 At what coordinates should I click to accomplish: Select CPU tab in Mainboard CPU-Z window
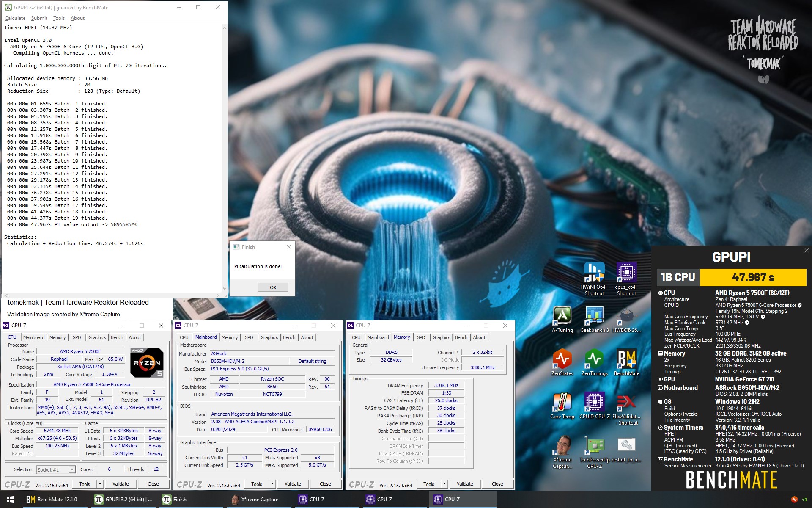(184, 337)
